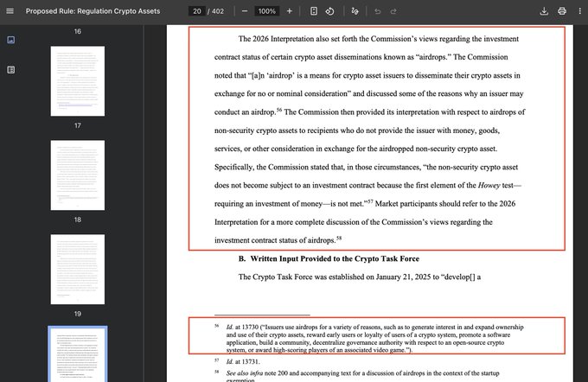Download the PDF document
The height and width of the screenshot is (382, 588).
click(544, 11)
